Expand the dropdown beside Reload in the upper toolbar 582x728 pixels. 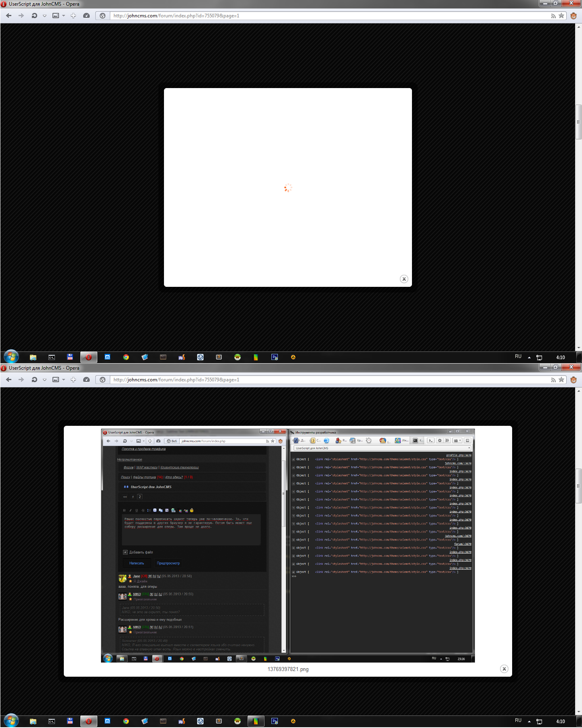(44, 16)
